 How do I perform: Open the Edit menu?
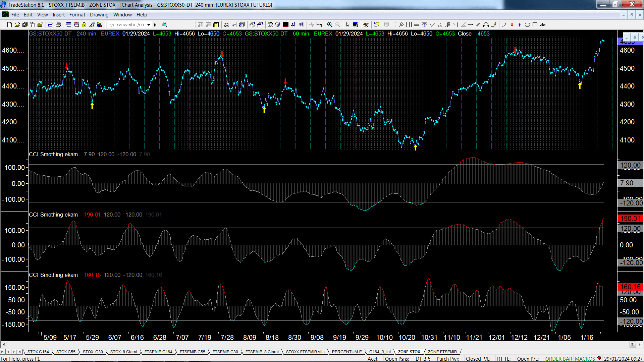click(x=28, y=15)
